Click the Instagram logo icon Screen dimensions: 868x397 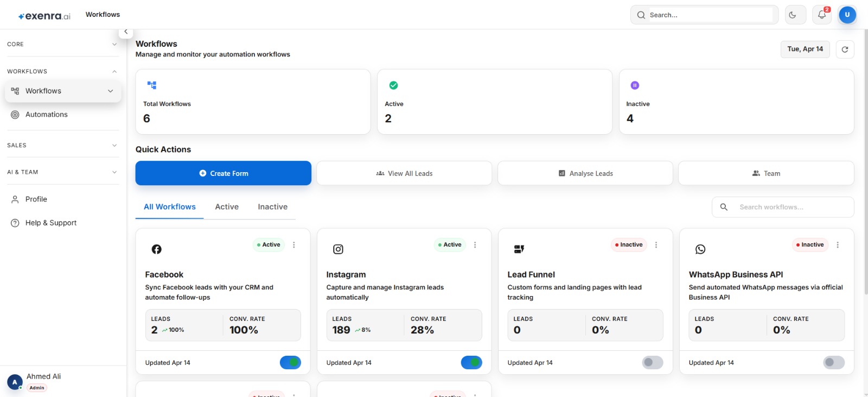338,249
